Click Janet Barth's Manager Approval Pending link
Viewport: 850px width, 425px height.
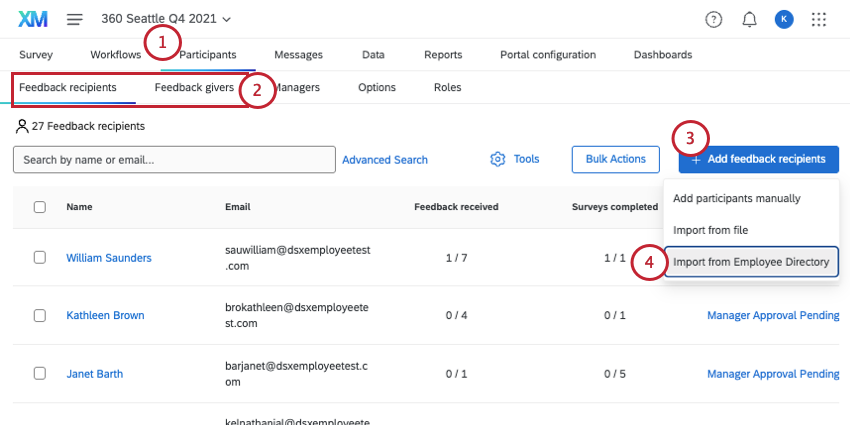click(774, 374)
